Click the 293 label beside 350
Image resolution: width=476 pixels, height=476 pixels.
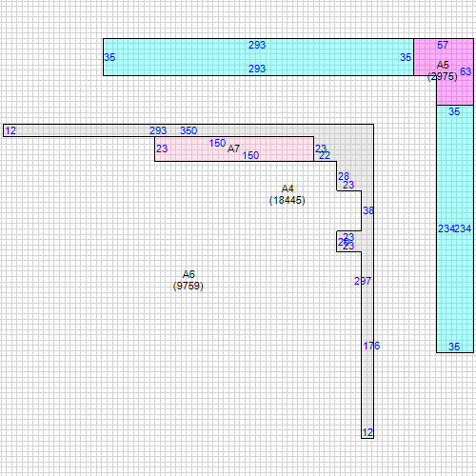tap(158, 130)
